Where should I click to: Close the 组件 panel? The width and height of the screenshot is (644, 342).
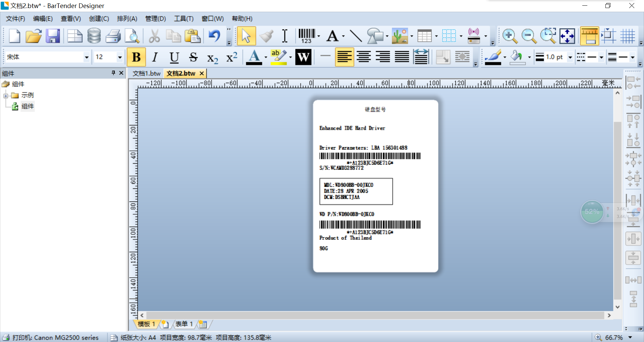pos(121,73)
